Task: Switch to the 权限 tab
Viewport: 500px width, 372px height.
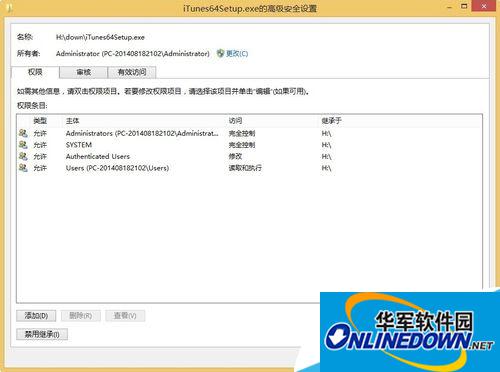Action: [x=35, y=72]
